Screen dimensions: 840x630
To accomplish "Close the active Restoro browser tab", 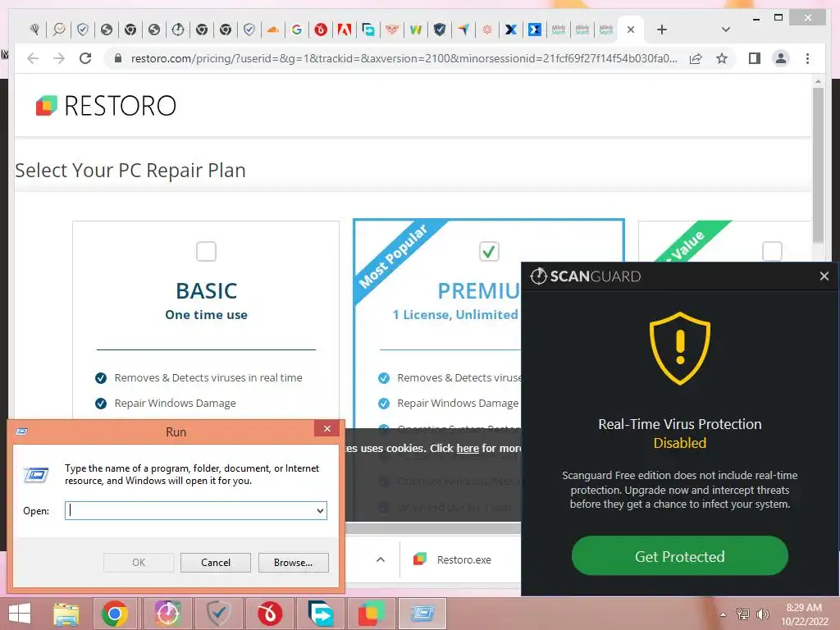I will pos(631,30).
